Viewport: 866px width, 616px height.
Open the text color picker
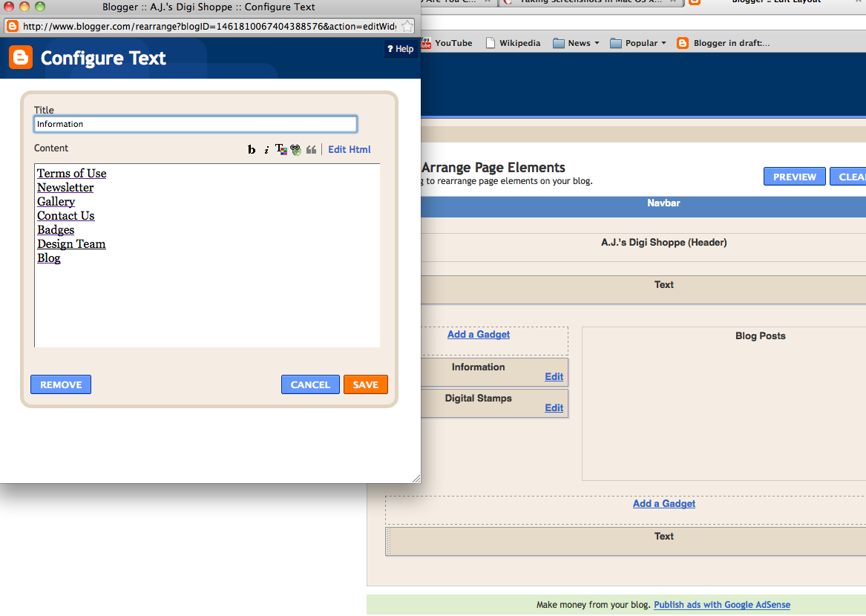click(x=281, y=149)
